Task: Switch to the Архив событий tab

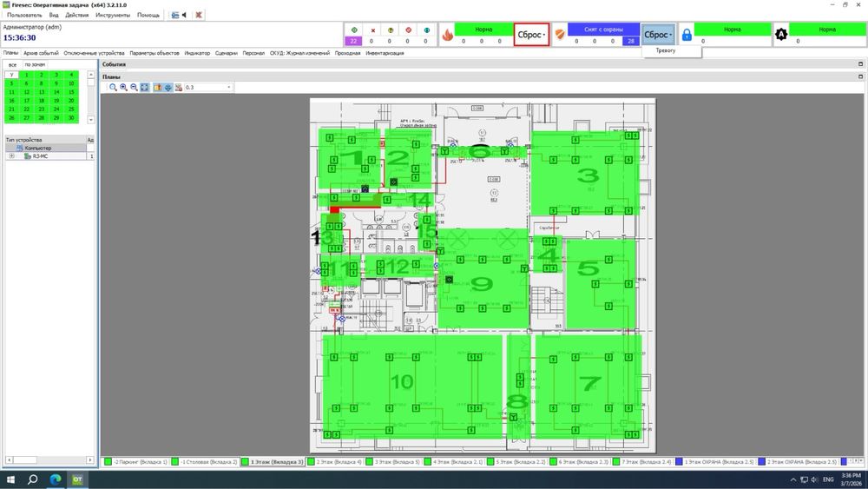Action: click(41, 53)
